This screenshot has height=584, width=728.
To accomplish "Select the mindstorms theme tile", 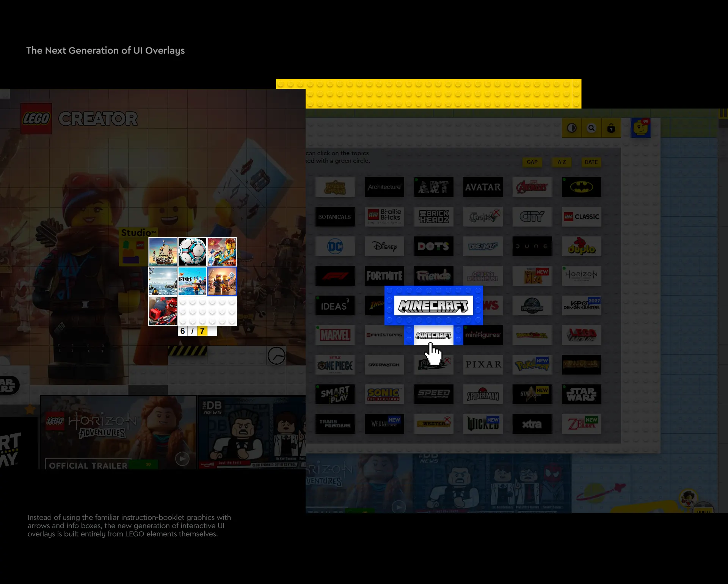I will click(x=384, y=335).
